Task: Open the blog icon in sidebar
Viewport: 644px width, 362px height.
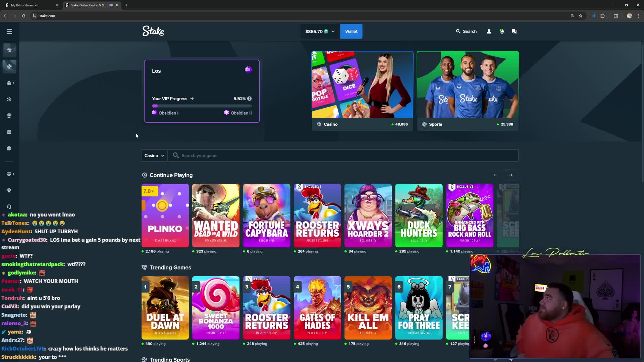Action: pyautogui.click(x=9, y=132)
